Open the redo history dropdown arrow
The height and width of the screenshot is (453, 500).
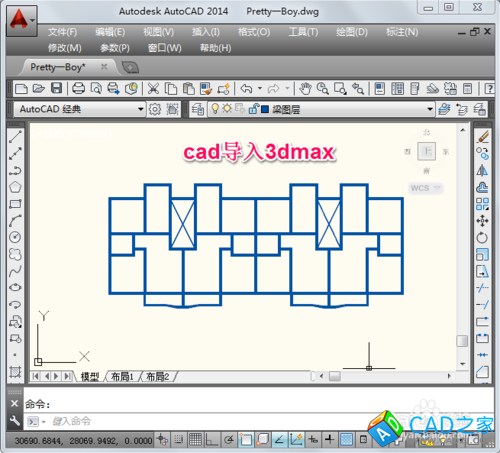click(x=287, y=89)
